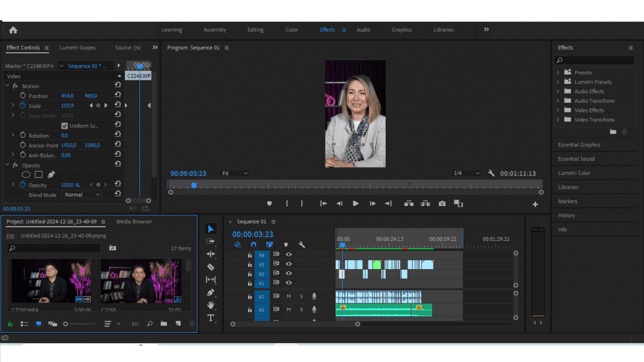This screenshot has height=362, width=644.
Task: Expand the Video Transitions folder
Action: 558,120
